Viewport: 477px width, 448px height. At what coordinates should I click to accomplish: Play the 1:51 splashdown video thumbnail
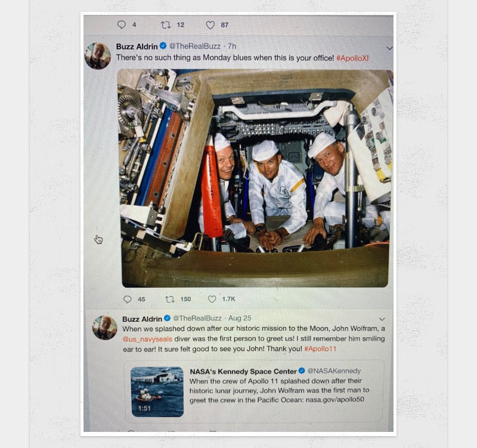[x=157, y=392]
